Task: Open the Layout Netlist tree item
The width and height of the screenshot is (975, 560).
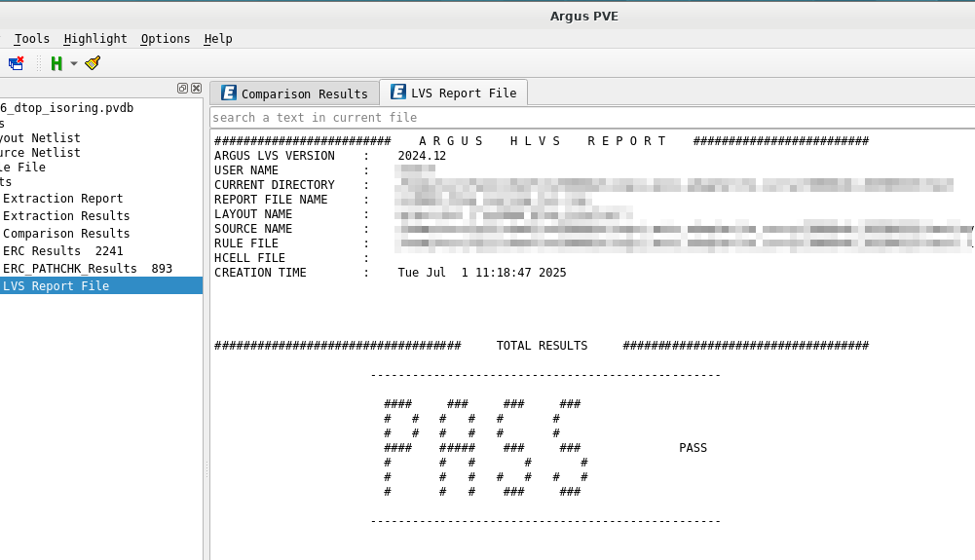Action: (x=40, y=137)
